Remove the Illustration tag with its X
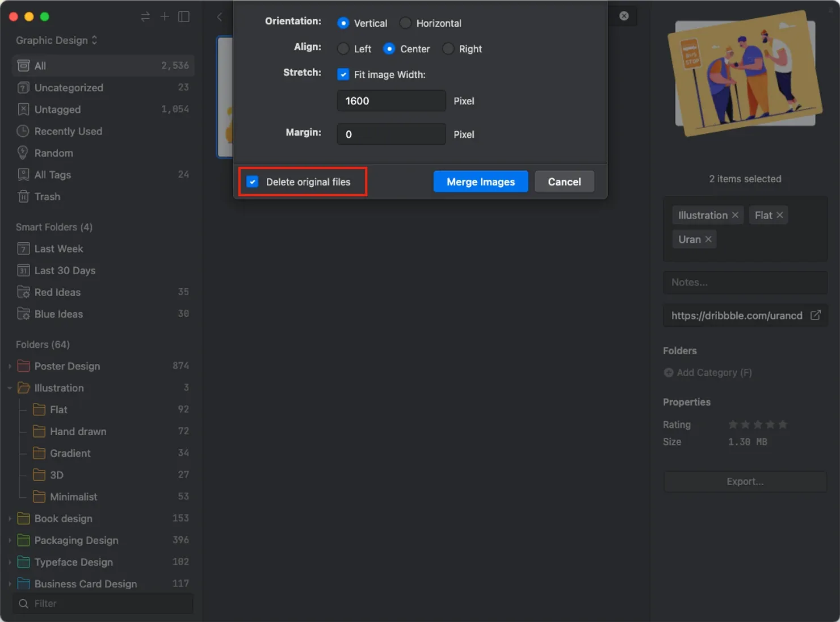The width and height of the screenshot is (840, 622). click(735, 215)
